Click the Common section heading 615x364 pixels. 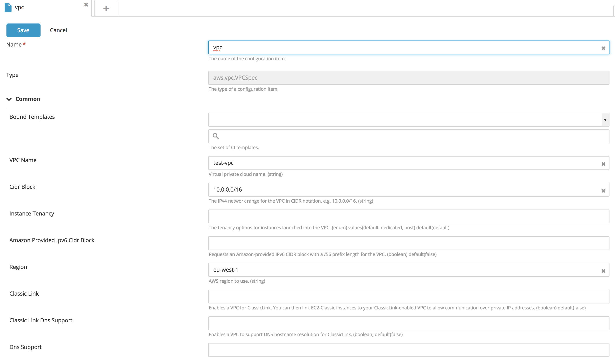click(28, 99)
